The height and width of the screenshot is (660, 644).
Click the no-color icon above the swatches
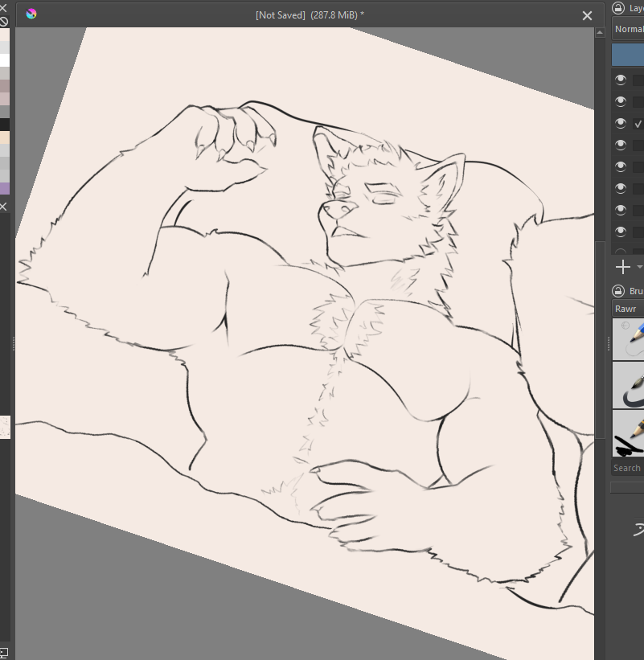pyautogui.click(x=4, y=22)
